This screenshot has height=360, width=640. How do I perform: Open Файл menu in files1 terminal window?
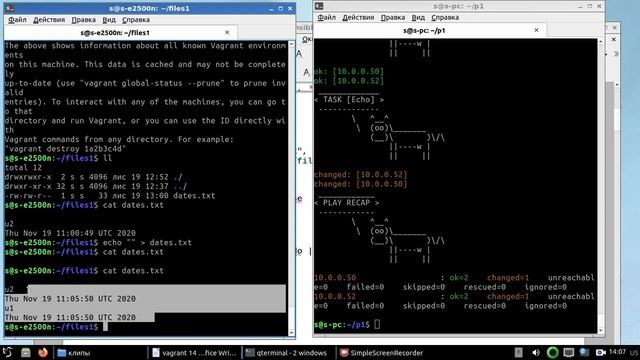(x=18, y=20)
